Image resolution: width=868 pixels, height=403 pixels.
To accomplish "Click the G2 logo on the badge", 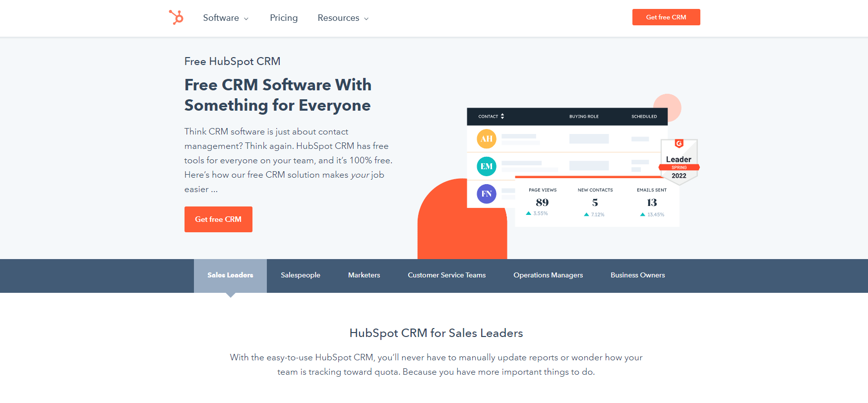I will click(x=679, y=144).
